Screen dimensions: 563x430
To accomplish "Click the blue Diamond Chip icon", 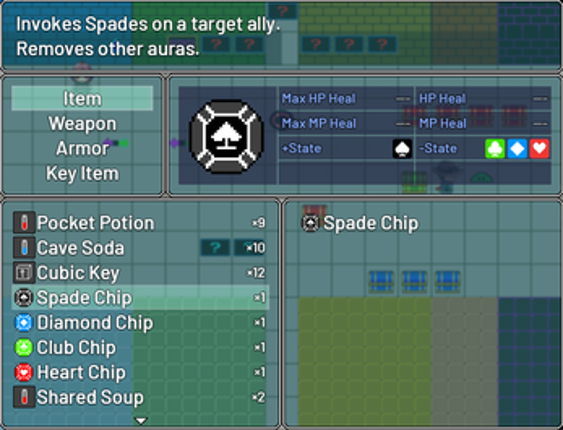I will tap(24, 322).
